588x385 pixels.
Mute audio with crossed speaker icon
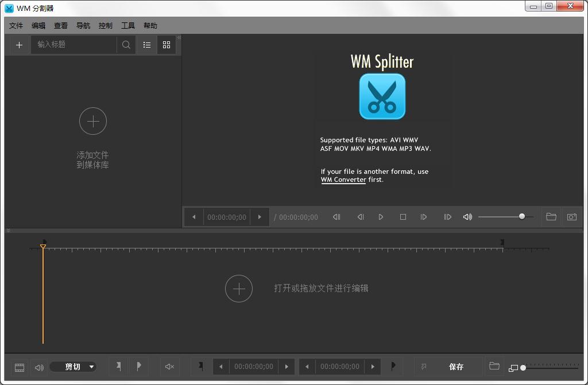(169, 367)
